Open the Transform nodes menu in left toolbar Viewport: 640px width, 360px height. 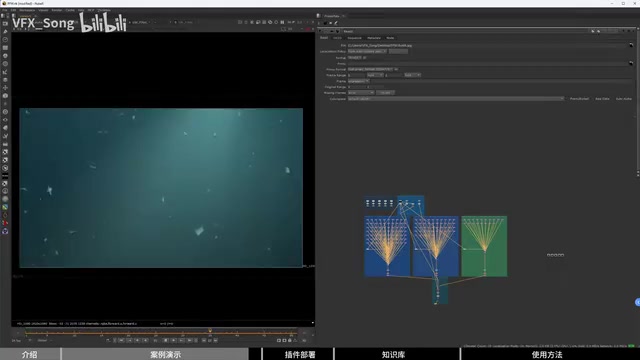point(5,88)
